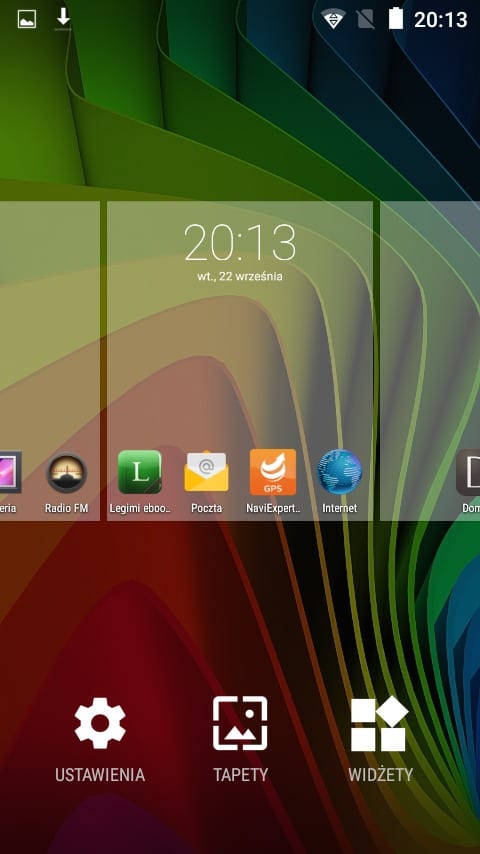This screenshot has height=854, width=480.
Task: Tap the Ustawienia gear icon
Action: pyautogui.click(x=100, y=723)
